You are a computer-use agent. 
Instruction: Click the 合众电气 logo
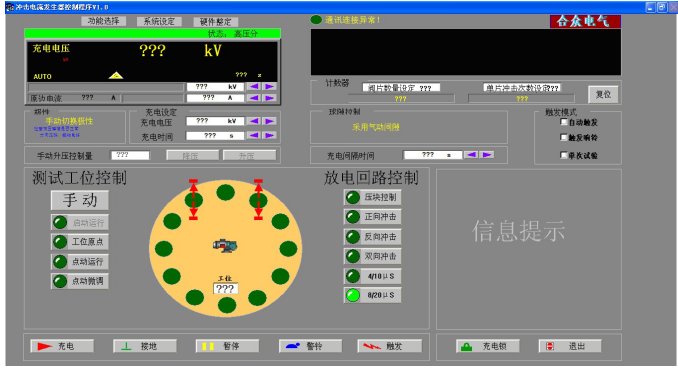(585, 21)
